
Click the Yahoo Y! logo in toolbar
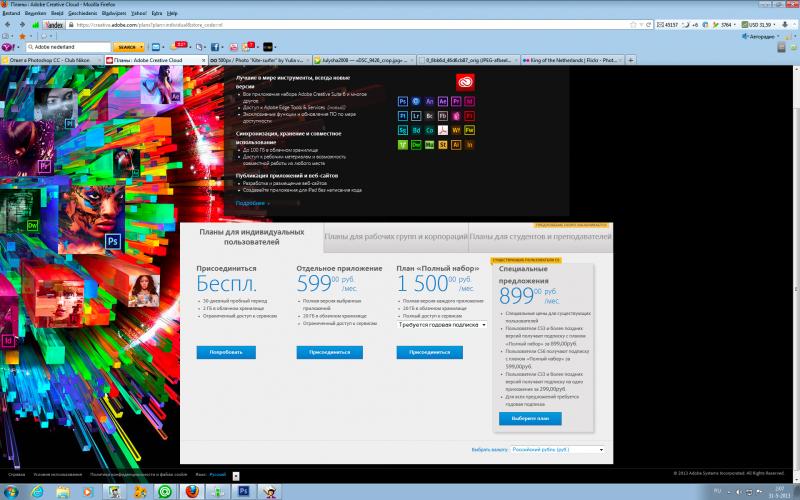pos(7,47)
